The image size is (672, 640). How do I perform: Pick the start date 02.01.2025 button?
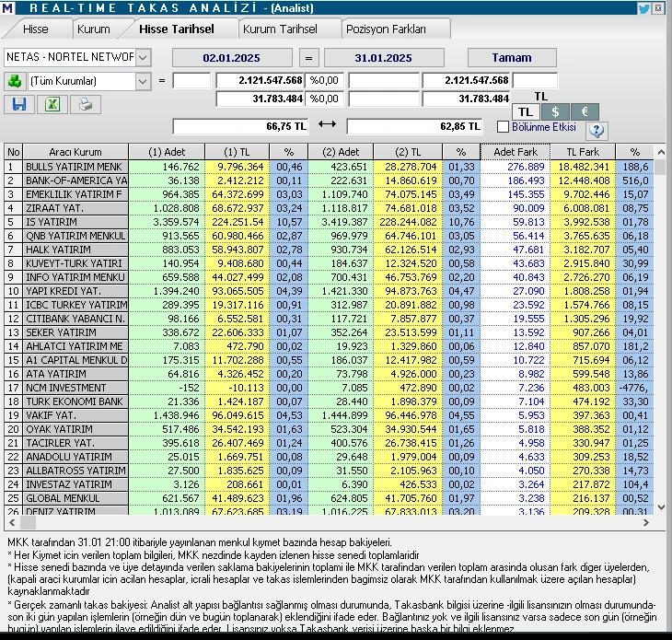(232, 57)
